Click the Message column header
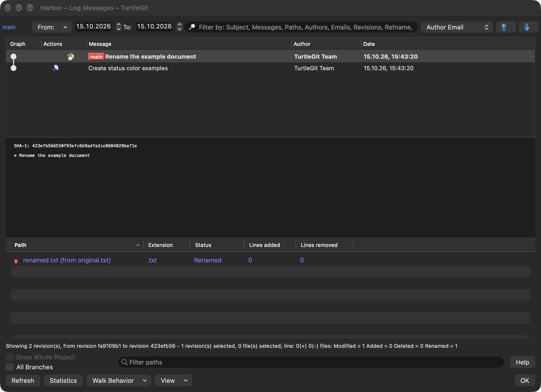The height and width of the screenshot is (392, 541). tap(189, 44)
